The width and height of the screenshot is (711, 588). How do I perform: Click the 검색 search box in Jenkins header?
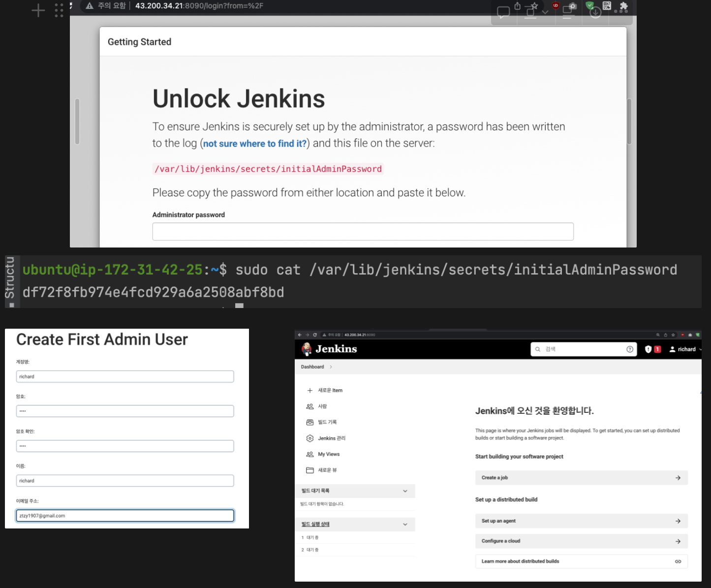pos(584,349)
